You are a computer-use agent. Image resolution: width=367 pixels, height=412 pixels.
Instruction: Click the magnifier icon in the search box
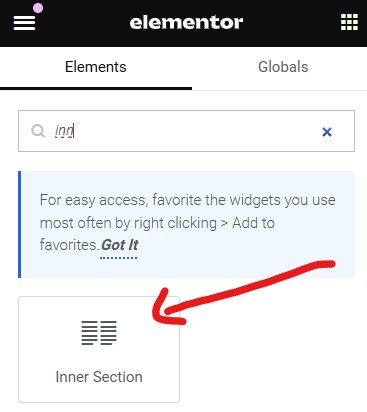click(38, 131)
